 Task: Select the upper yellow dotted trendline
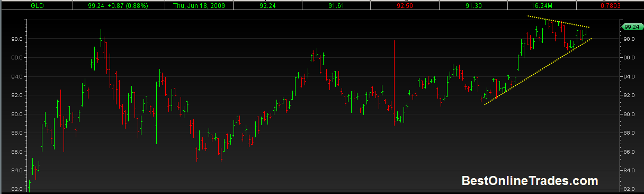point(558,21)
